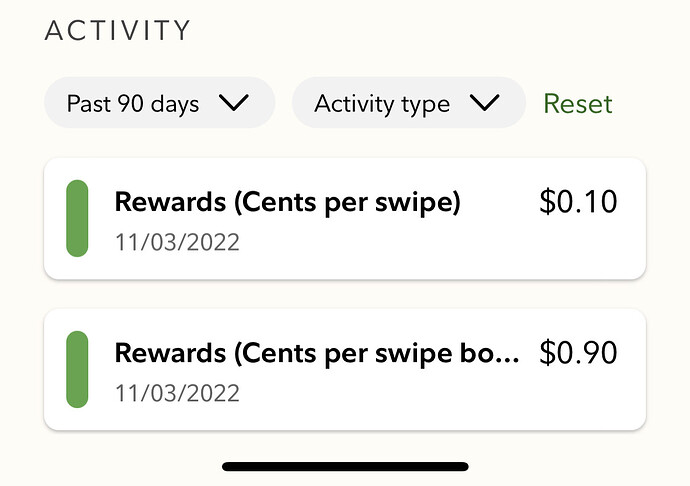Click "Rewards (Cents per swipe)" title text
Image resolution: width=690 pixels, height=486 pixels.
pos(287,203)
